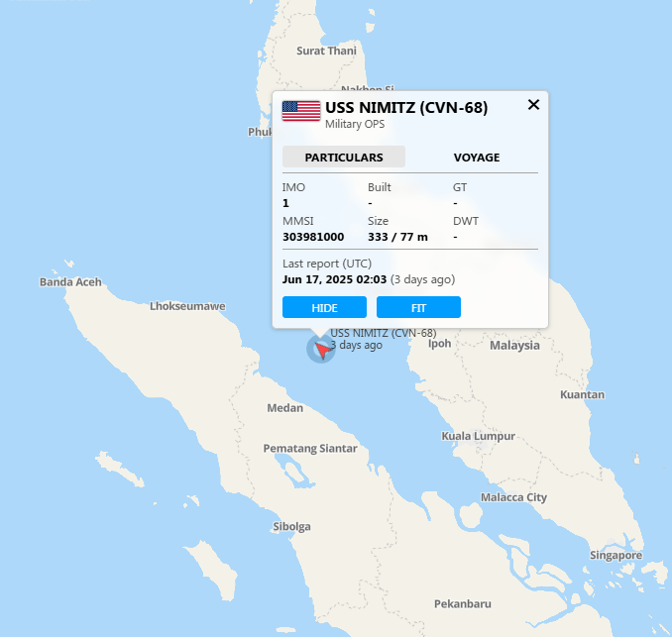Click the Medan city label
This screenshot has width=672, height=637.
coord(285,408)
